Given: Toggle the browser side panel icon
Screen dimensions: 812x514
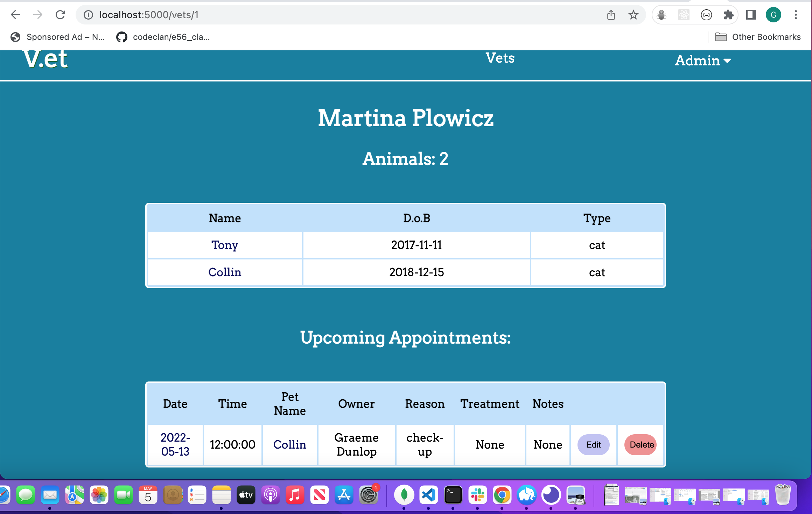Looking at the screenshot, I should click(x=751, y=15).
